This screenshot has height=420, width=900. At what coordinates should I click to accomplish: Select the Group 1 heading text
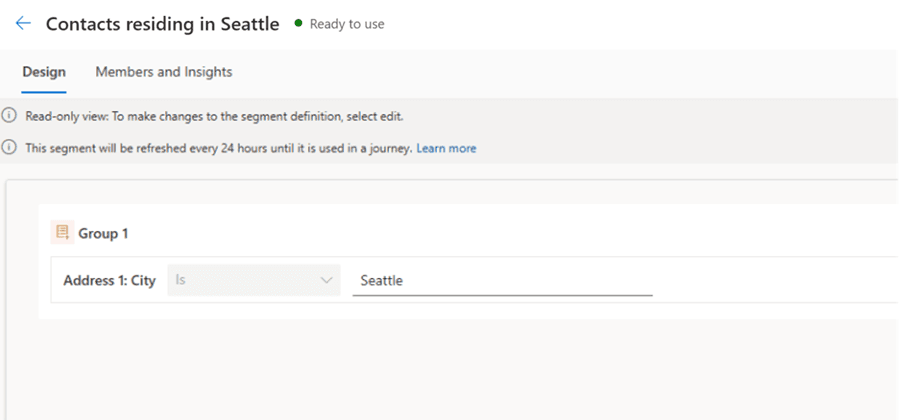[103, 233]
